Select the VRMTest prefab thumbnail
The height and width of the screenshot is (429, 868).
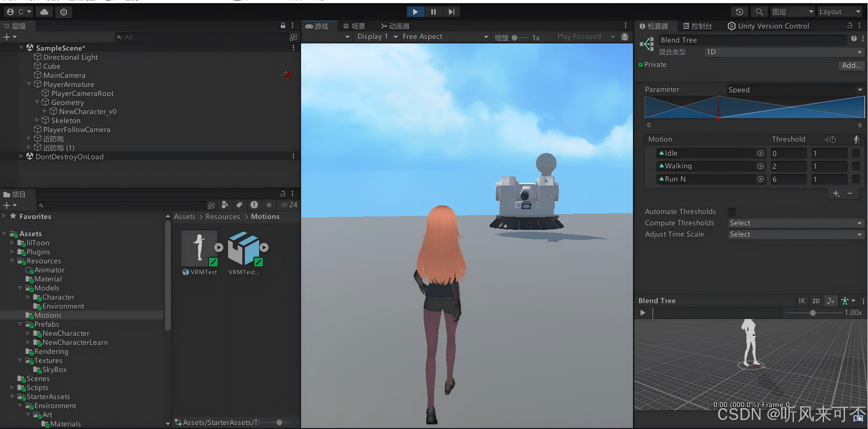[199, 248]
